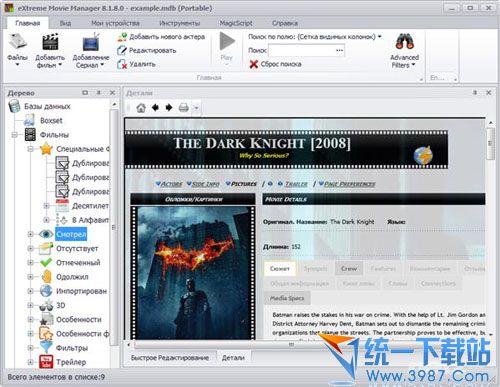Select the Media Specs tab
This screenshot has height=387, width=500.
tap(287, 298)
